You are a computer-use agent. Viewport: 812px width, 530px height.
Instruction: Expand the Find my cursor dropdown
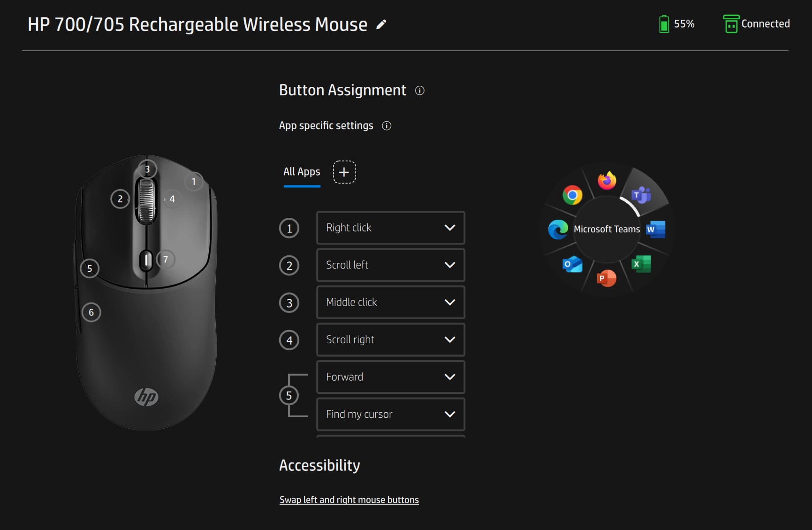pos(391,414)
